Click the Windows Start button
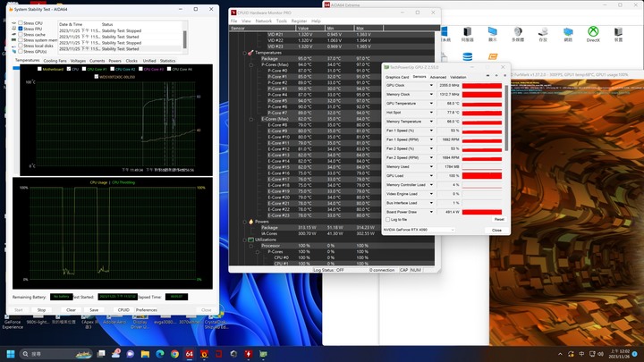 [11, 354]
